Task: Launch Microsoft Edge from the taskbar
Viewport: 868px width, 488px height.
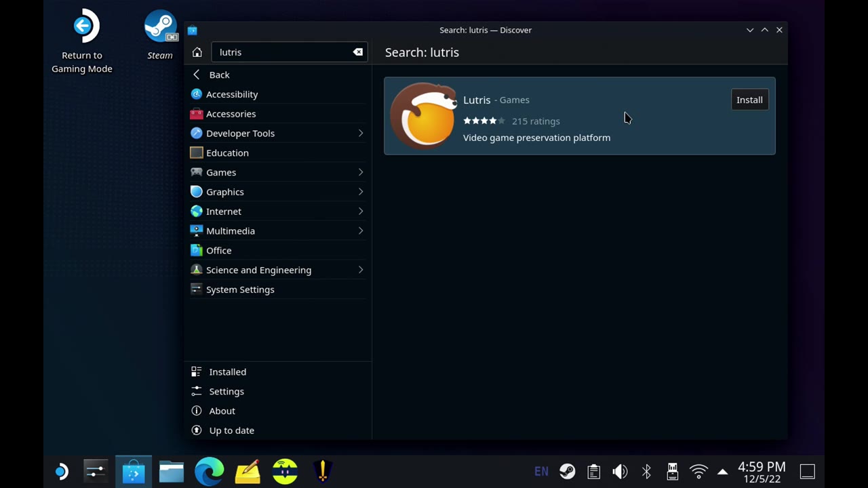Action: click(x=210, y=471)
